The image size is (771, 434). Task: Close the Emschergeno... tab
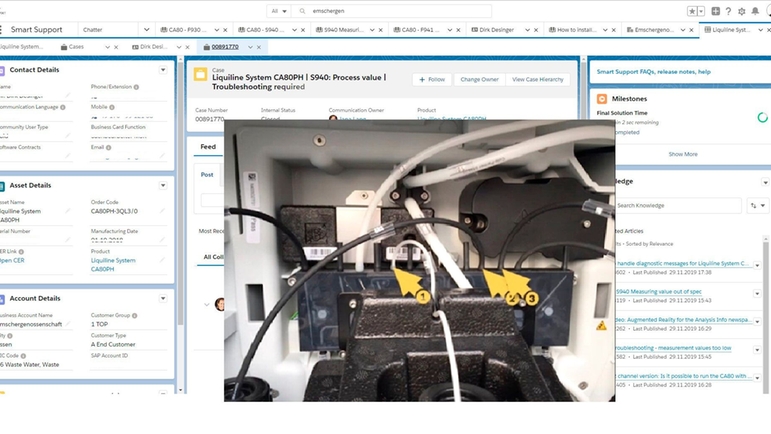pos(691,30)
